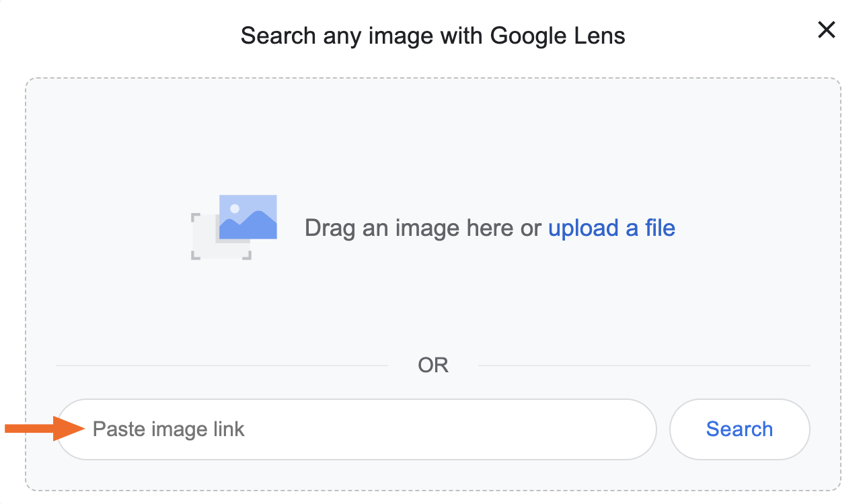Click the X icon beside the title
The height and width of the screenshot is (504, 865).
pos(826,30)
